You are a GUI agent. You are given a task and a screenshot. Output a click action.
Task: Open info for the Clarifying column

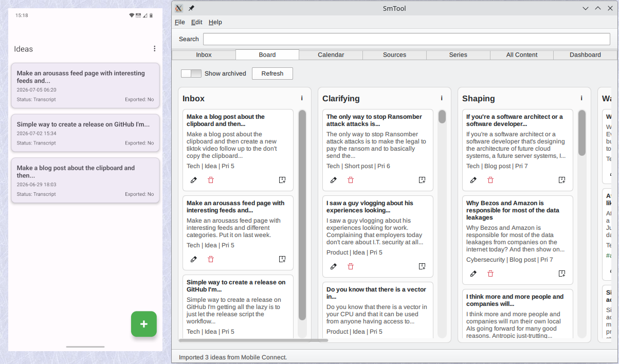point(442,98)
